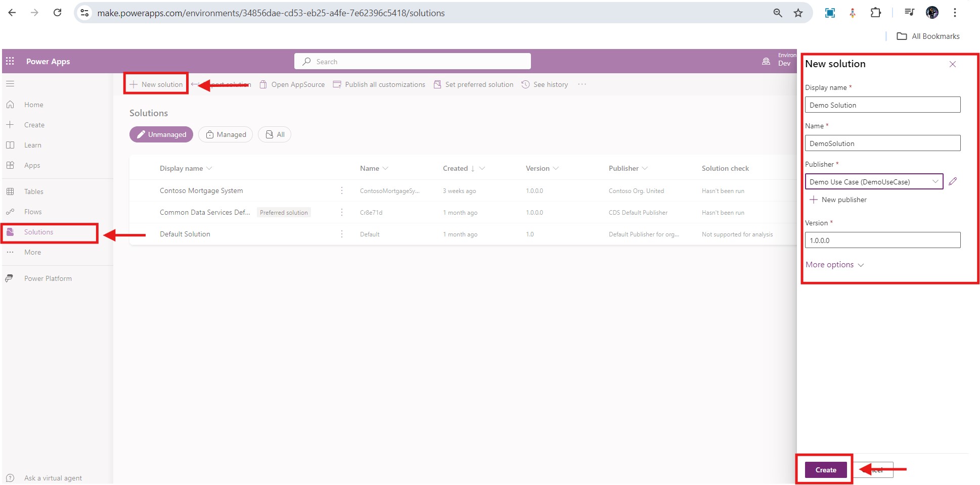
Task: Click the Publish all customizations icon
Action: click(337, 84)
